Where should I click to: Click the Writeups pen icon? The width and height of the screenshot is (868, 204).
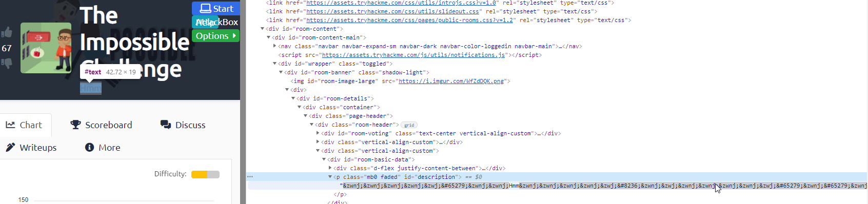click(x=10, y=147)
